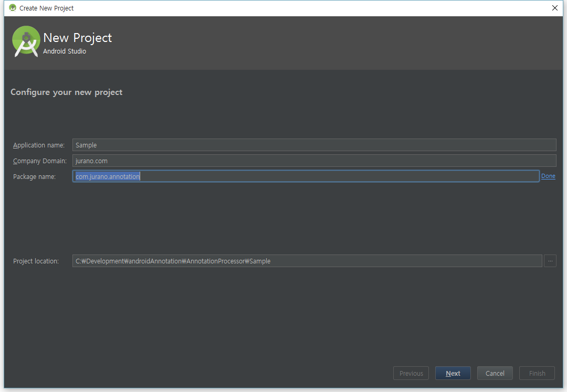Click the Sample text in Application name
Image resolution: width=567 pixels, height=392 pixels.
click(x=86, y=145)
